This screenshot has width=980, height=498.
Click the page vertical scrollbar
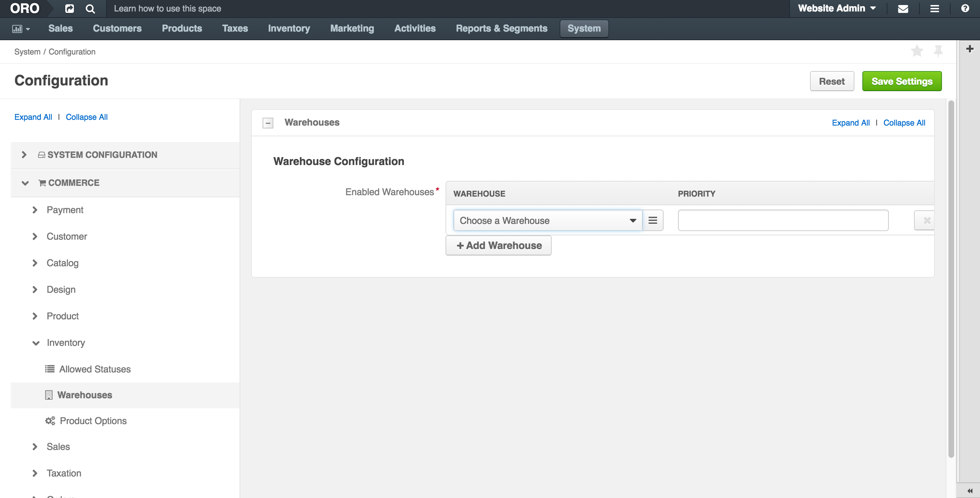coord(951,279)
